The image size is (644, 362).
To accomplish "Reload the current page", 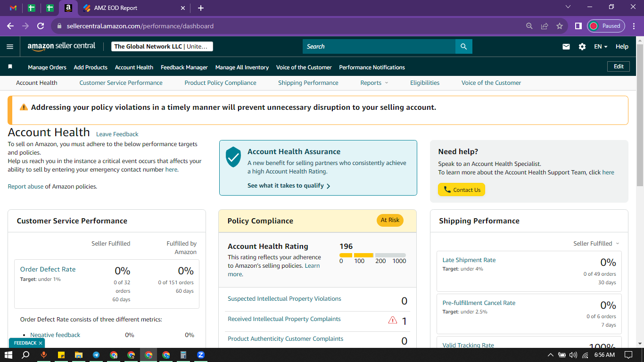I will (41, 26).
